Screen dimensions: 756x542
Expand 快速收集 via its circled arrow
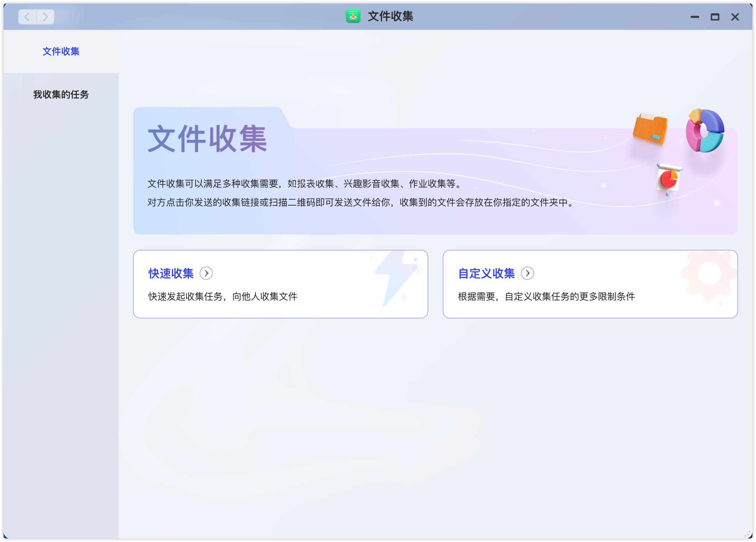coord(207,274)
